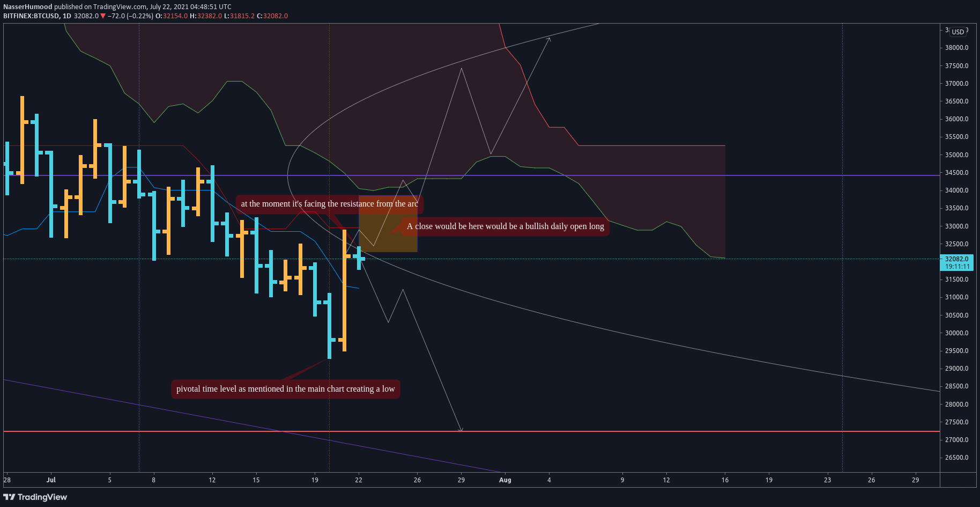
Task: Click the 31000.0 price axis label
Action: tap(957, 297)
